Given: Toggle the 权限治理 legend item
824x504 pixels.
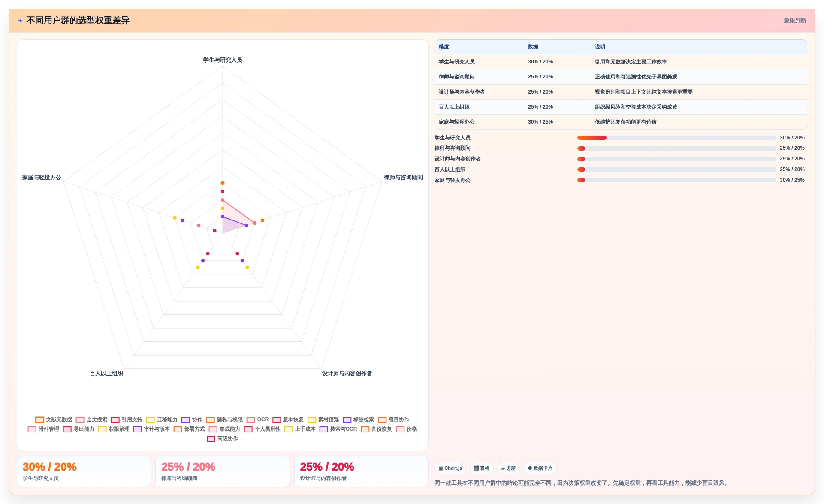Looking at the screenshot, I should (114, 429).
